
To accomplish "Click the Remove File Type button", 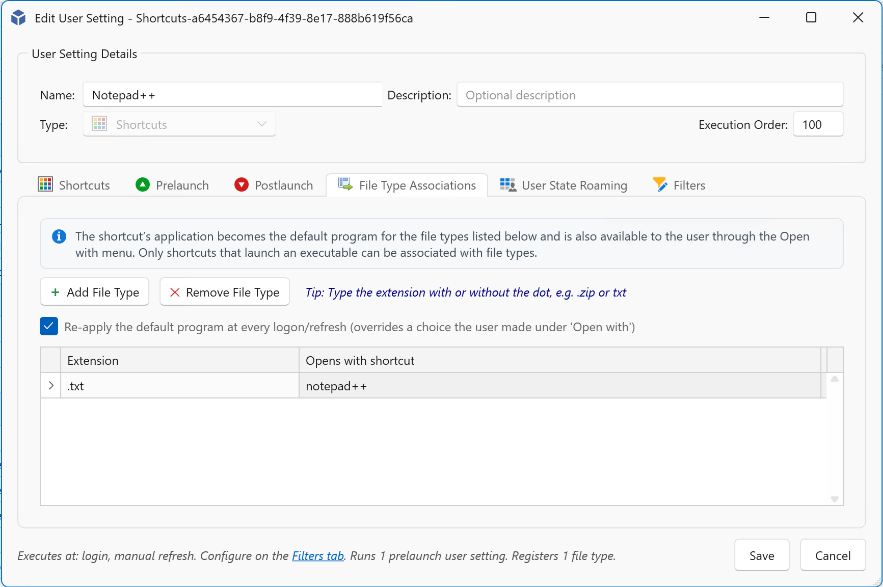I will coord(225,292).
